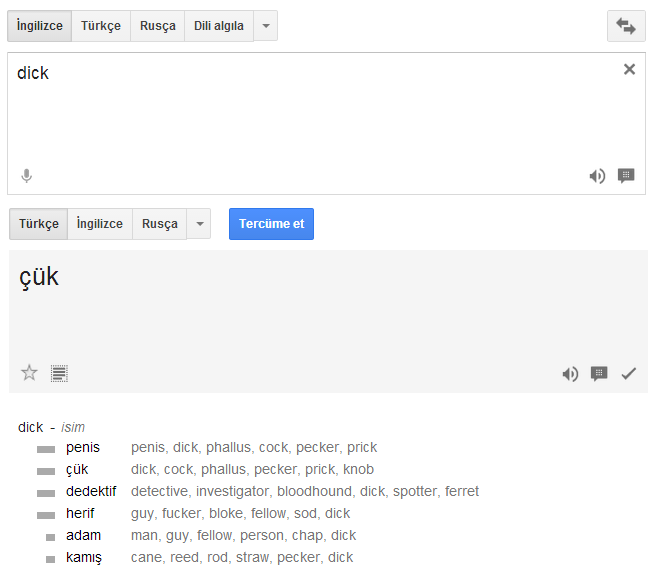Swap the source and target languages
Viewport: 650px width, 576px height.
[626, 26]
